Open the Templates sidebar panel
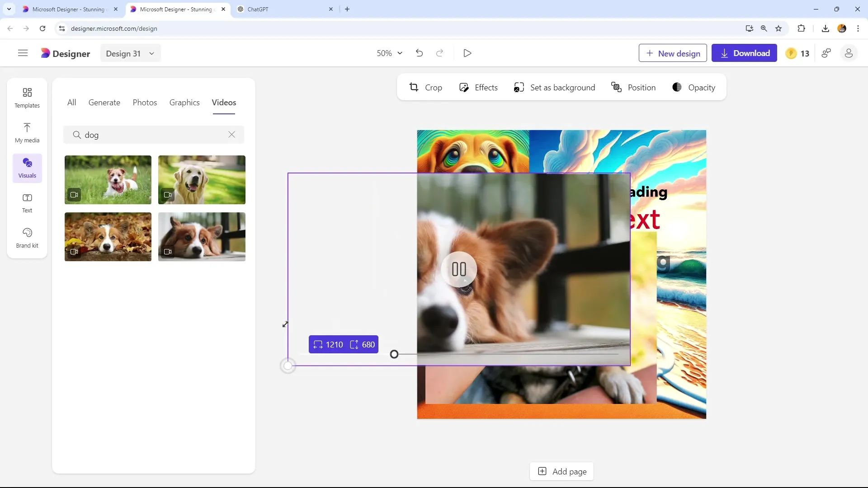Image resolution: width=868 pixels, height=488 pixels. [x=27, y=98]
